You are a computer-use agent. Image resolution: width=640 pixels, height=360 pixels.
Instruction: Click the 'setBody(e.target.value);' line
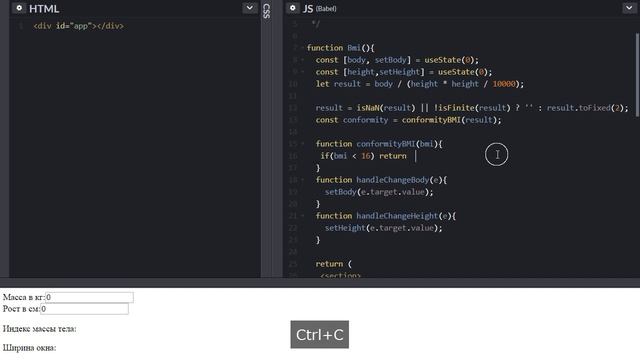click(x=379, y=192)
